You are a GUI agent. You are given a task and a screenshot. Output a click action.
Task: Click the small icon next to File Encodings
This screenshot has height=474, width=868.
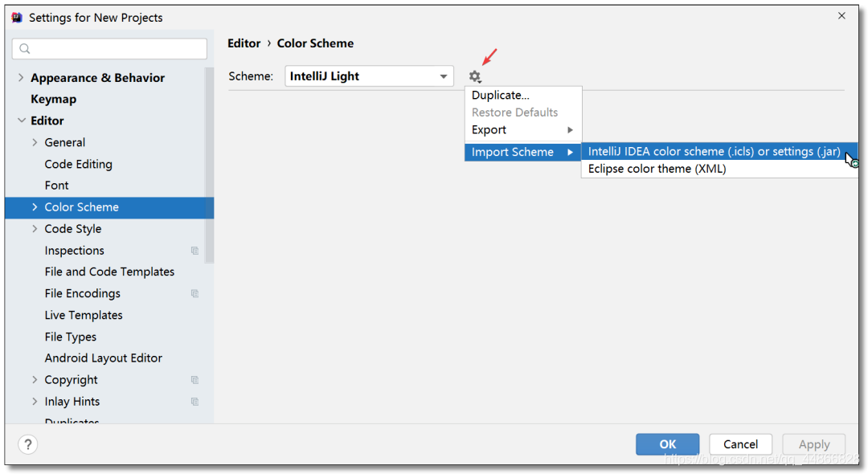pyautogui.click(x=194, y=293)
